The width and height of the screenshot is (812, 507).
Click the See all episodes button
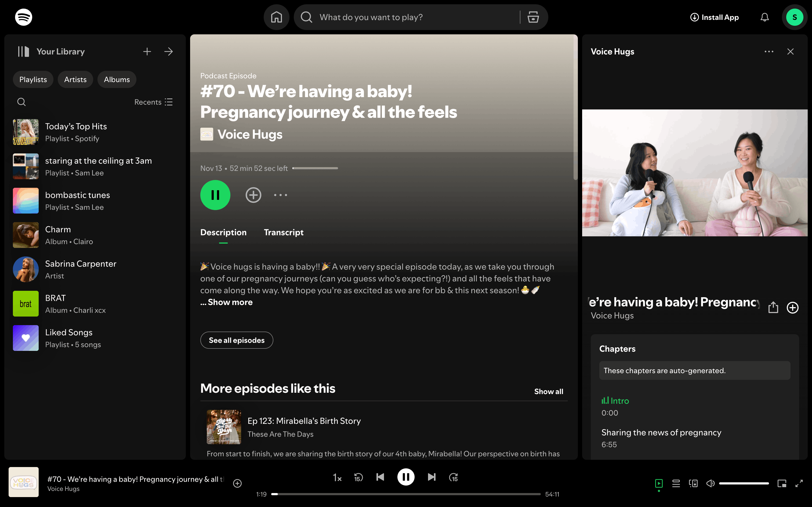click(237, 340)
